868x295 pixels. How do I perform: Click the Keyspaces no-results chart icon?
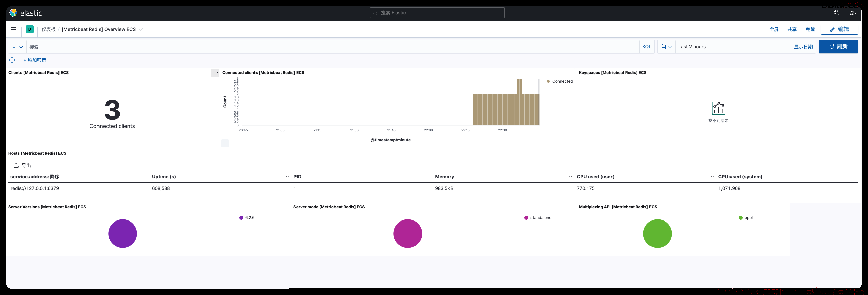[718, 108]
